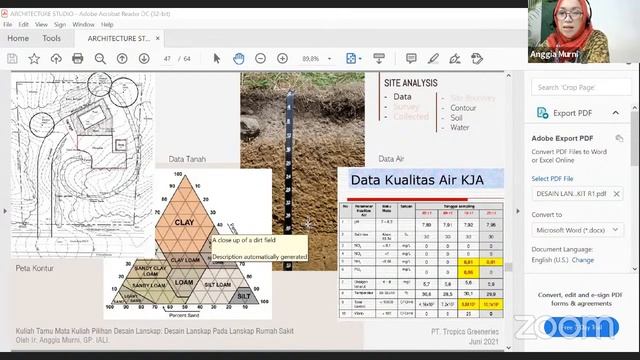Click the page number field showing 47
The height and width of the screenshot is (360, 640).
coord(167,59)
